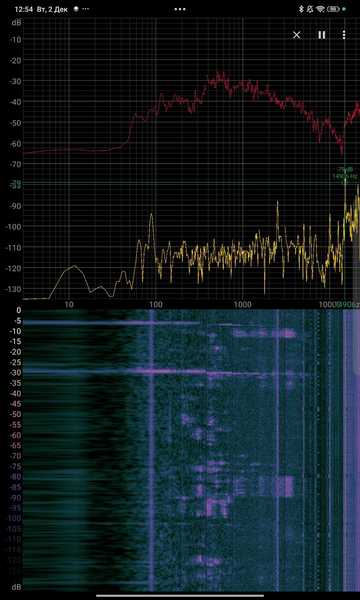
Task: Tap the Bluetooth status bar icon
Action: tap(301, 9)
